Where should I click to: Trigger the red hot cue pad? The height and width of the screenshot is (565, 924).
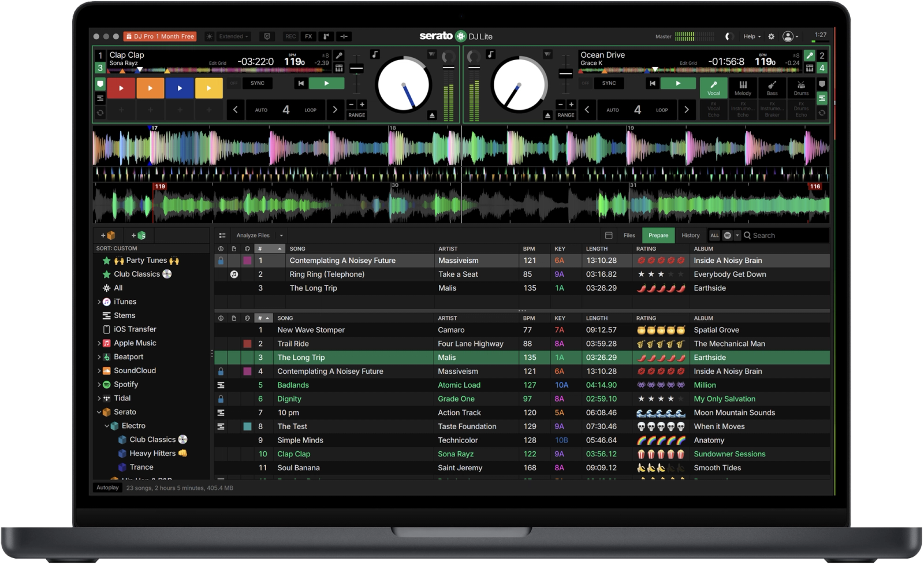pyautogui.click(x=121, y=88)
